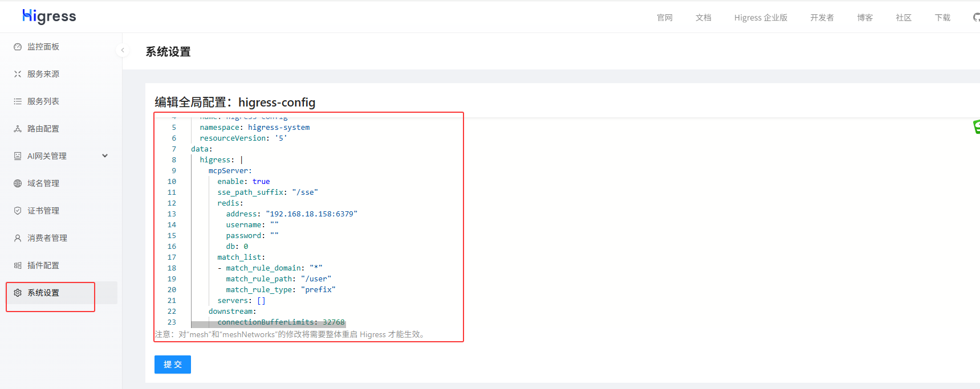Click the 'match_rule_domain' line

click(270, 268)
